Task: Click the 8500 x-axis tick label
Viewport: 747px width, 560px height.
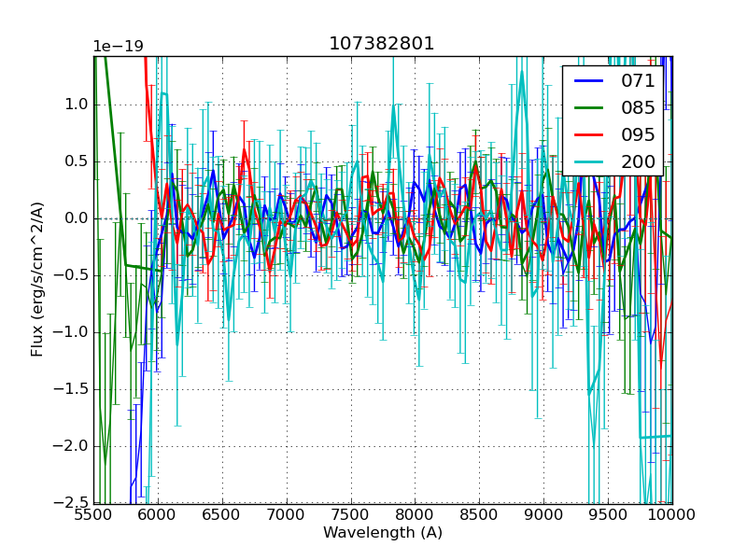Action: (479, 514)
